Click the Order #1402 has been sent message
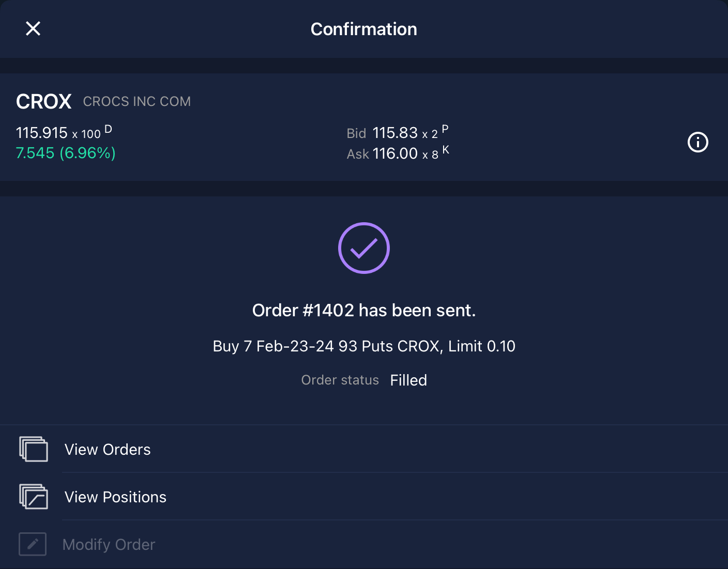Image resolution: width=728 pixels, height=569 pixels. pyautogui.click(x=364, y=310)
